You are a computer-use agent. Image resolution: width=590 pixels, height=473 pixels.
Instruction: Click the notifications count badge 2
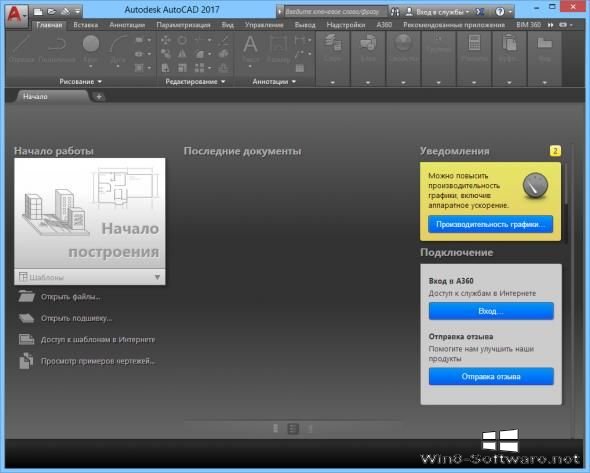click(x=555, y=151)
